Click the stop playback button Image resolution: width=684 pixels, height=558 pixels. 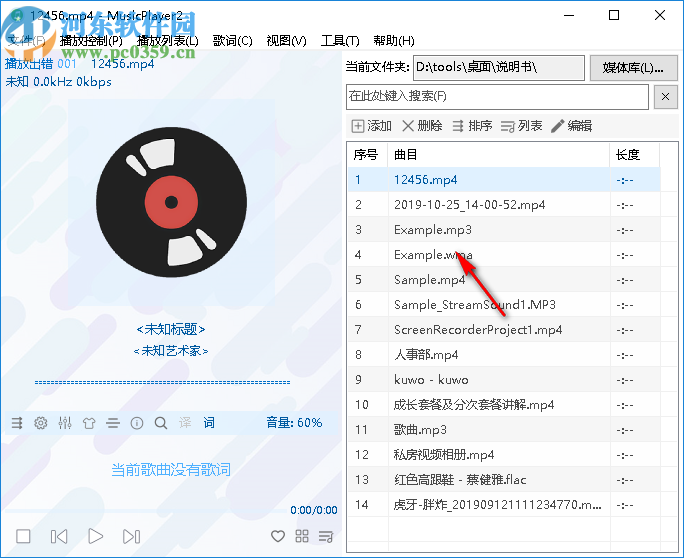tap(23, 536)
